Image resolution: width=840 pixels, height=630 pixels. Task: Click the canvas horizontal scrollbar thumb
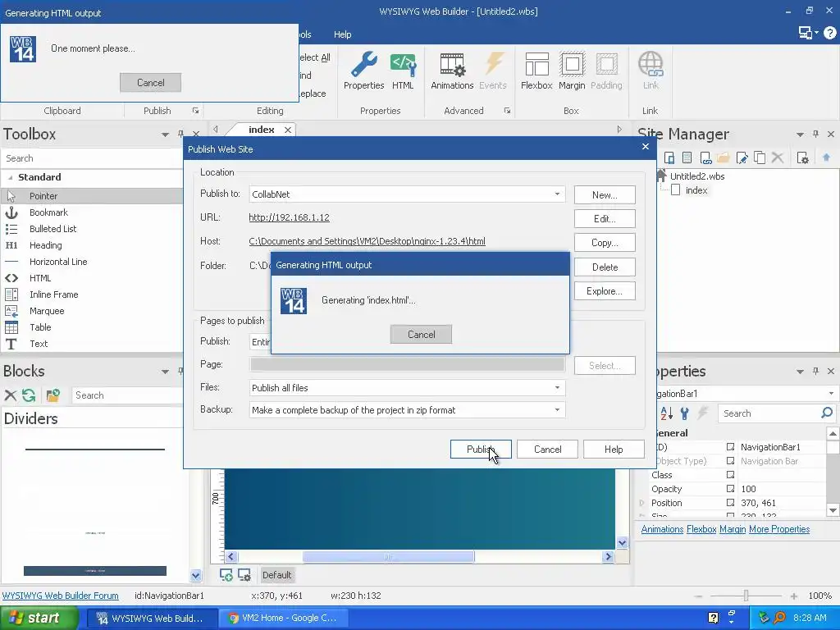tap(388, 557)
